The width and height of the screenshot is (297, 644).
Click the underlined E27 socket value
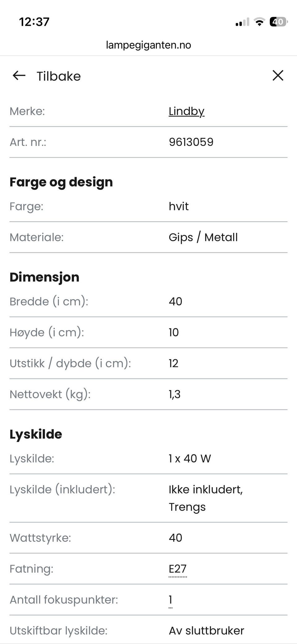178,569
